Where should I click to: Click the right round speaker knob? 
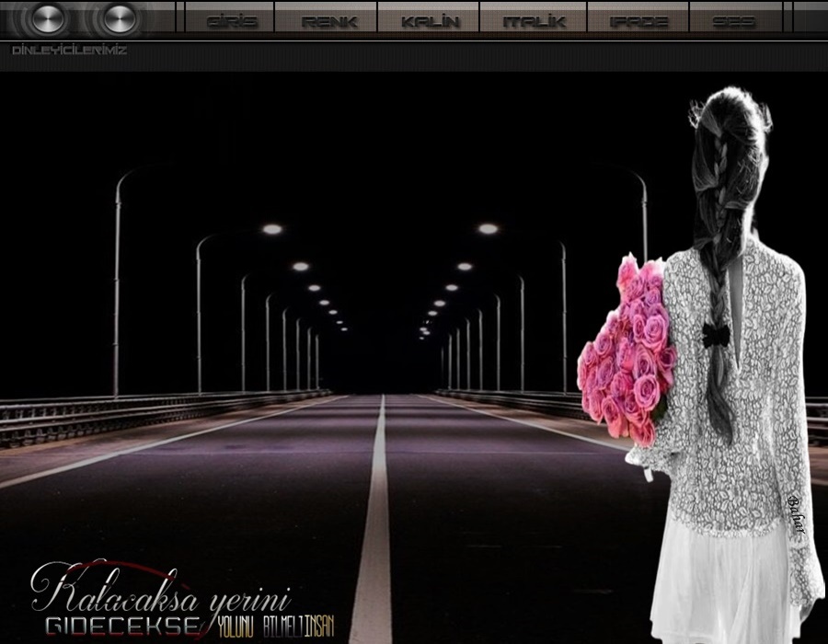click(118, 18)
